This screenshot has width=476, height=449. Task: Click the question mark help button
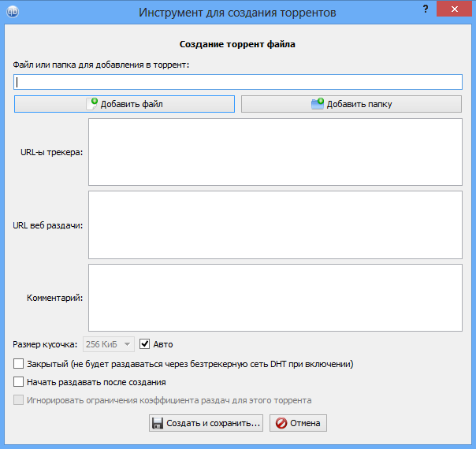[x=426, y=9]
